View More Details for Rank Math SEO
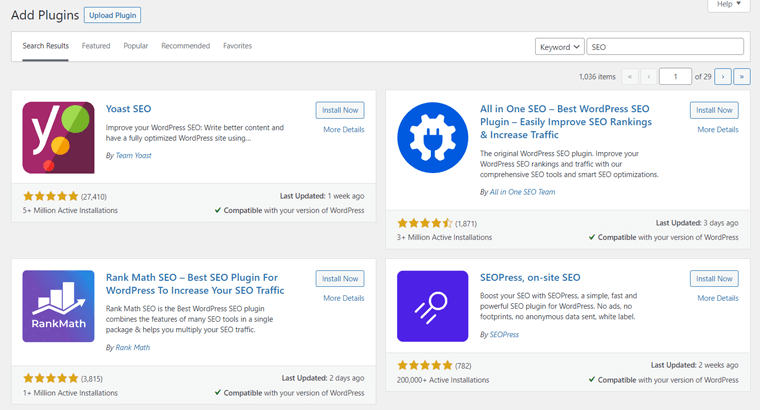760x410 pixels. [344, 298]
